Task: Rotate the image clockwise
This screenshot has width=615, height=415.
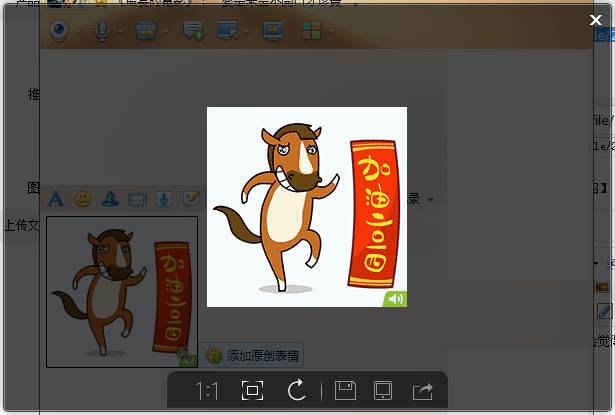Action: pyautogui.click(x=296, y=391)
